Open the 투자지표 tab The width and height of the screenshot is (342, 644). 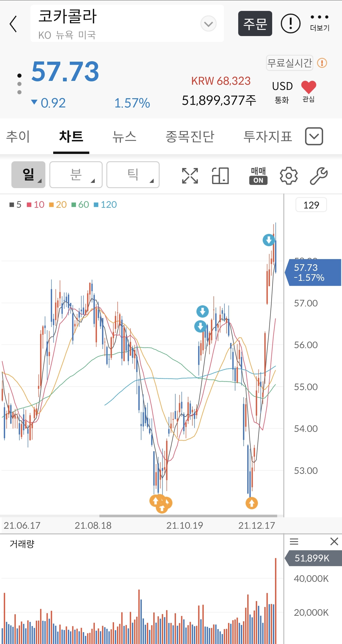[268, 136]
